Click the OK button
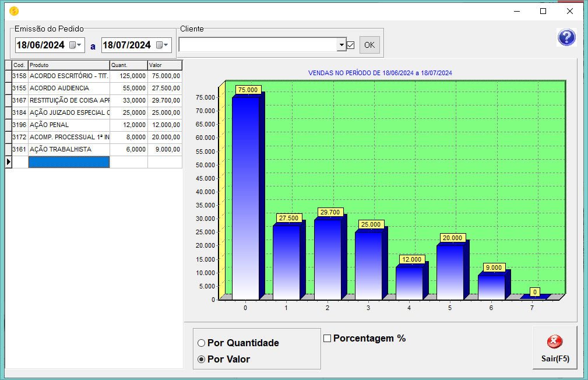This screenshot has height=380, width=588. (369, 45)
